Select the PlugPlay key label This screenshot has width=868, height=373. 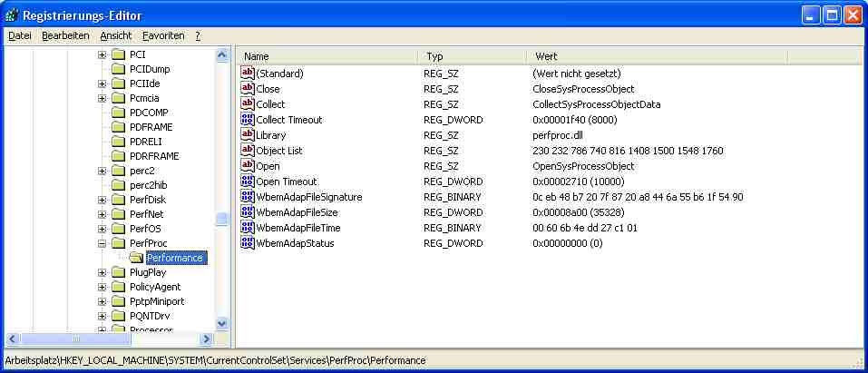coord(147,272)
